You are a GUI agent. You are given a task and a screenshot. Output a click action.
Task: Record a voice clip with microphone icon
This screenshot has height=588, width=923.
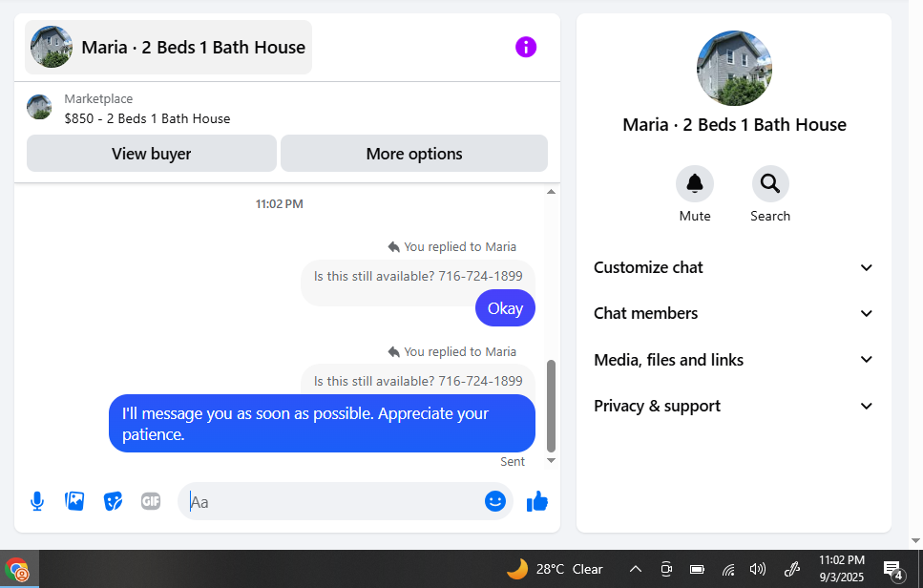[x=37, y=501]
